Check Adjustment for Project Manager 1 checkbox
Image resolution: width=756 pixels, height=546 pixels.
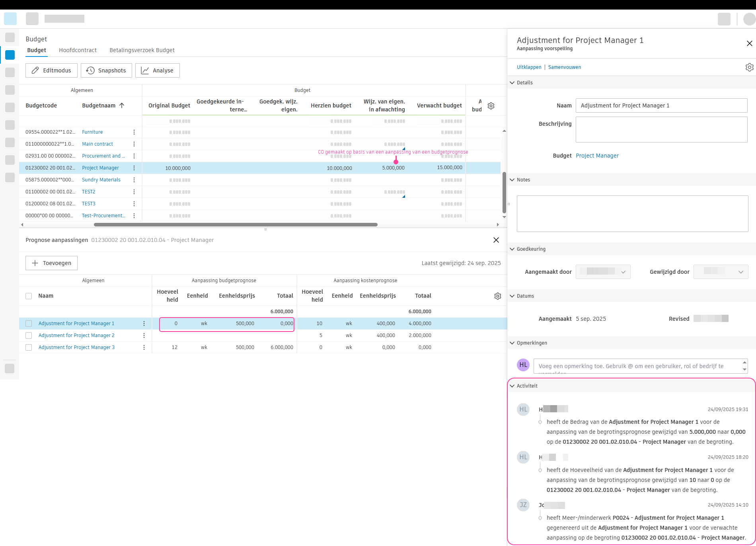[29, 324]
